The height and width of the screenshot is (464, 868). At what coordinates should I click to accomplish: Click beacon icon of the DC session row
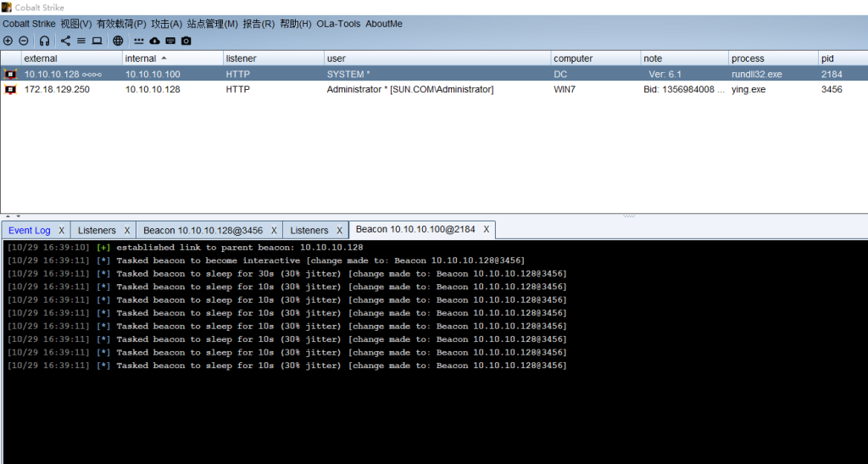point(10,74)
